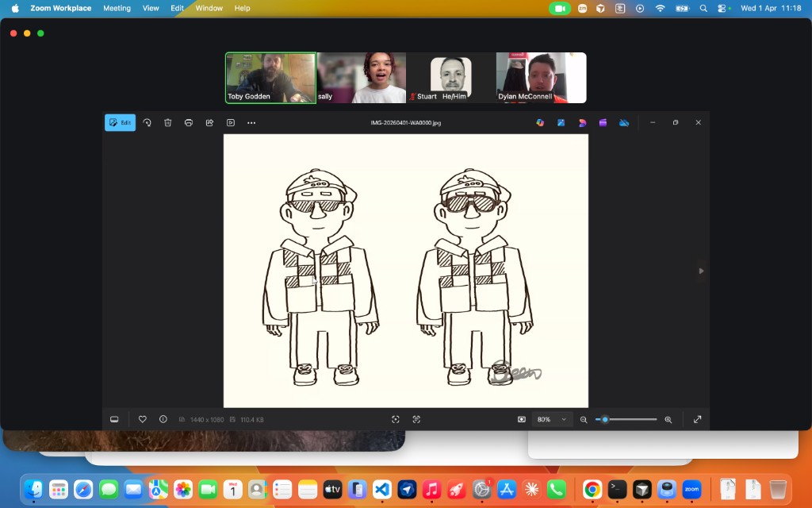Screen dimensions: 812x508
Task: Rotate the image using the rotate icon
Action: (x=147, y=123)
